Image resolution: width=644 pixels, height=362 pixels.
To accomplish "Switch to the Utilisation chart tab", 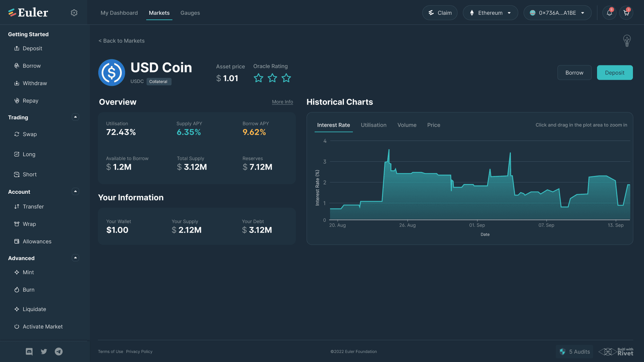I will [x=373, y=125].
